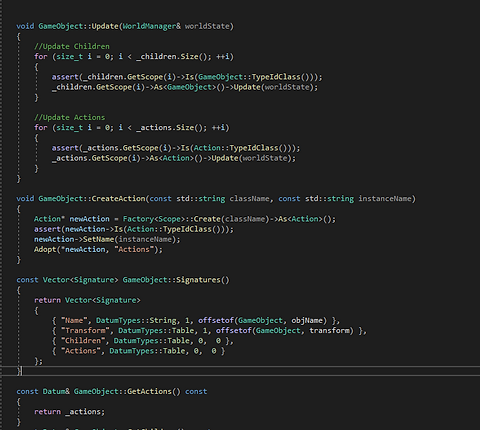Click the '//Update Actions' comment
480x430 pixels.
(69, 117)
